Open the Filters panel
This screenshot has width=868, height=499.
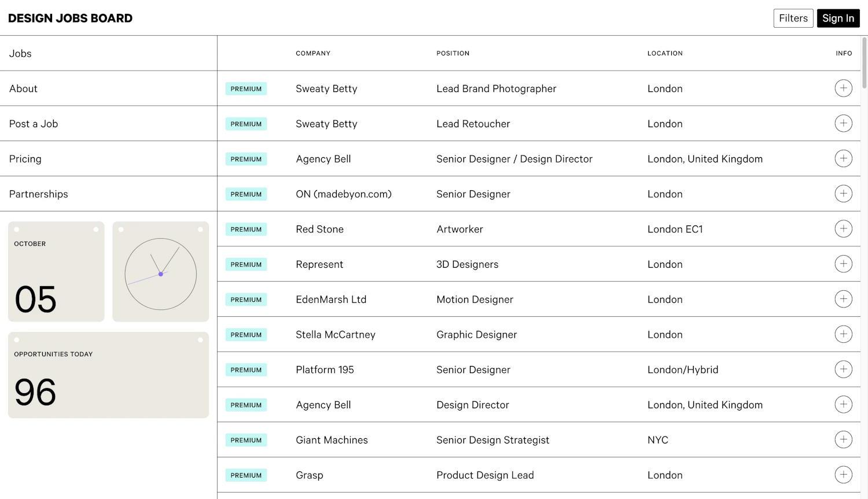tap(793, 18)
